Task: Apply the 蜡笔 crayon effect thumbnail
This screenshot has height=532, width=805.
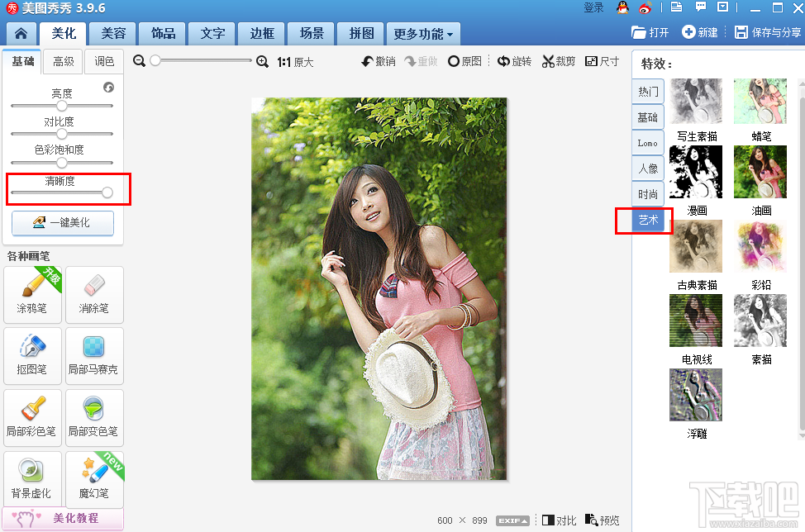Action: tap(760, 101)
